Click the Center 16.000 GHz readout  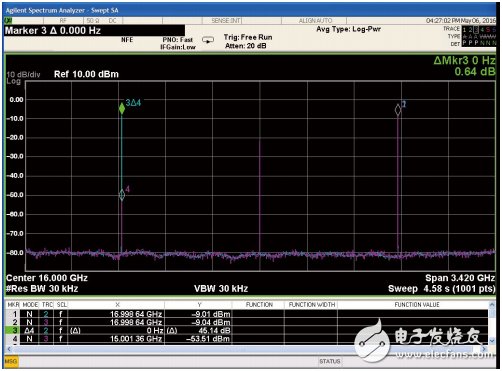47,278
